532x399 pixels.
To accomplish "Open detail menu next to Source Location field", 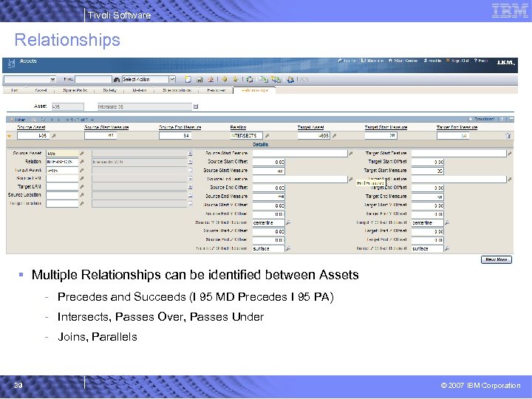I will tap(81, 195).
